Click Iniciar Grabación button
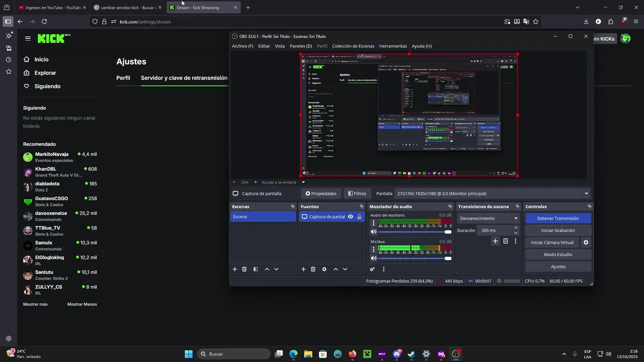 point(558,230)
